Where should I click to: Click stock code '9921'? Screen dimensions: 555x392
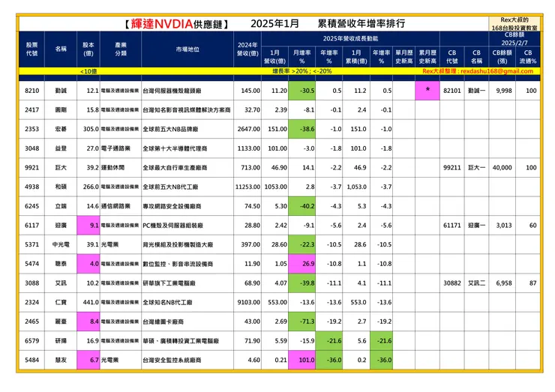coord(31,167)
